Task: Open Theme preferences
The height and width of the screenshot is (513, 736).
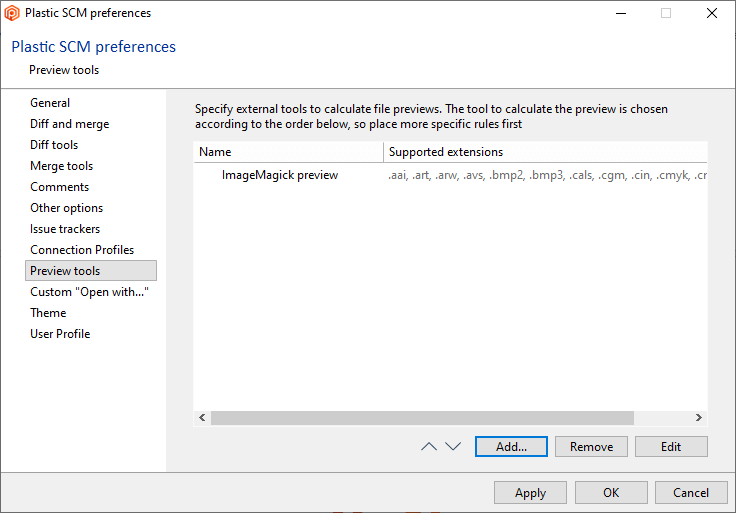Action: pos(48,313)
